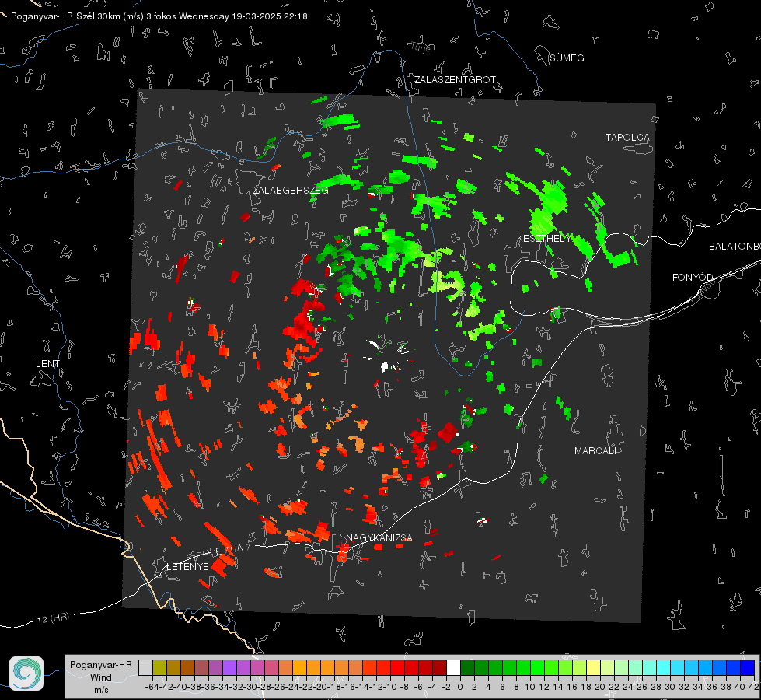Click the 42 value at the legend's end

click(x=754, y=687)
